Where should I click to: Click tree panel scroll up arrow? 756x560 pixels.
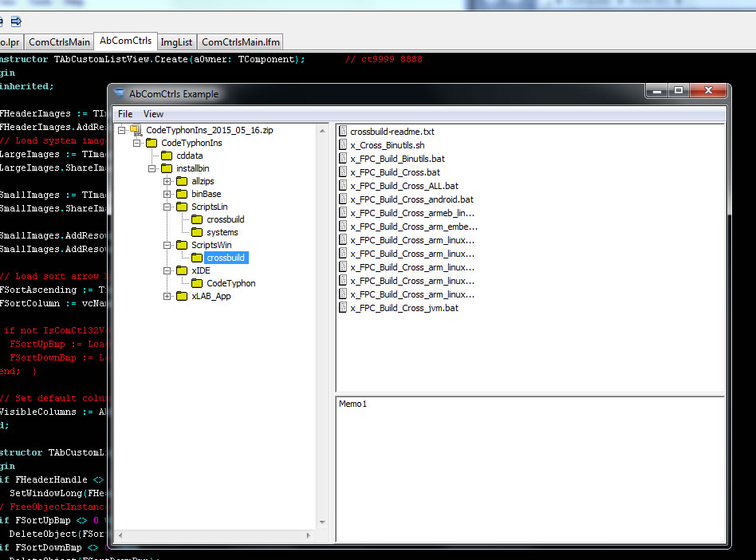pyautogui.click(x=322, y=131)
